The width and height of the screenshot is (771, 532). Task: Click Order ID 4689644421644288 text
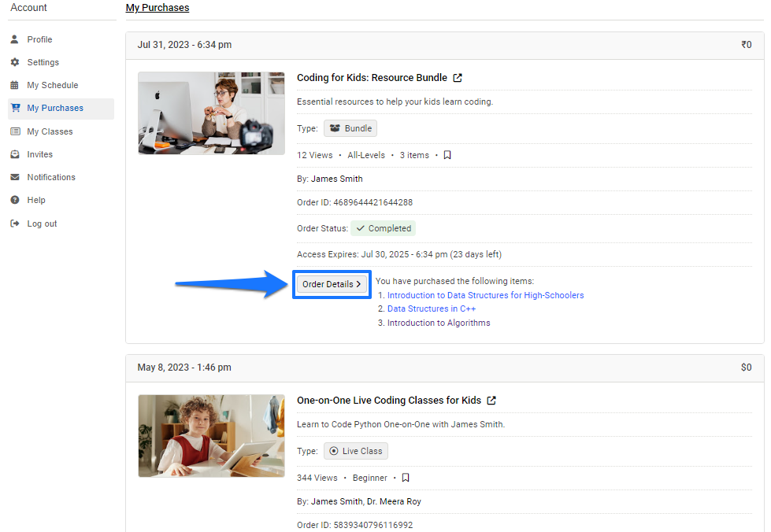pyautogui.click(x=354, y=202)
